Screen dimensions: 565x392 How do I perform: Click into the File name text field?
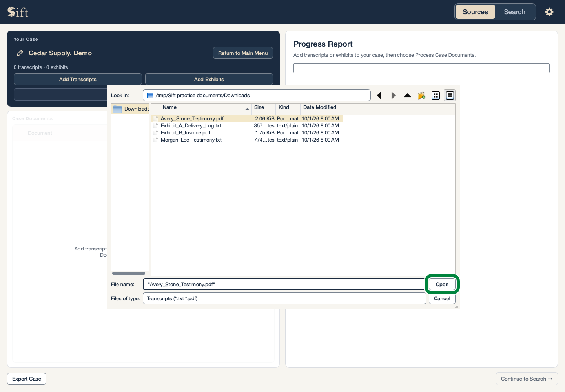click(284, 284)
